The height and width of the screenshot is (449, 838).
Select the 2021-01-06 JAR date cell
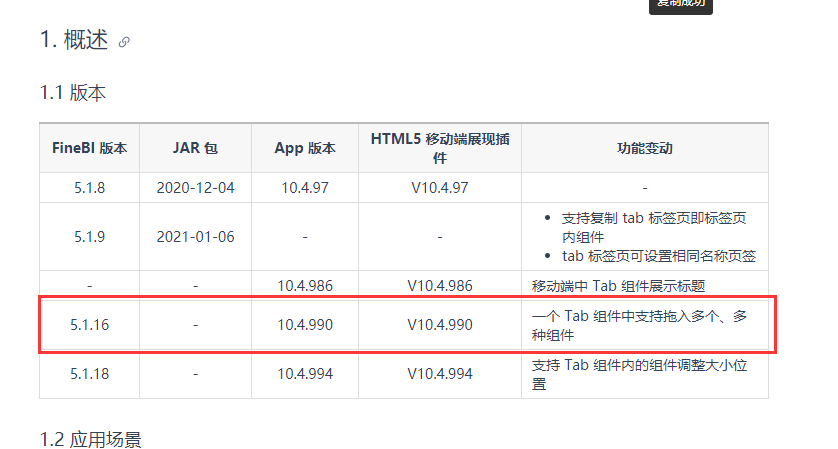(195, 237)
